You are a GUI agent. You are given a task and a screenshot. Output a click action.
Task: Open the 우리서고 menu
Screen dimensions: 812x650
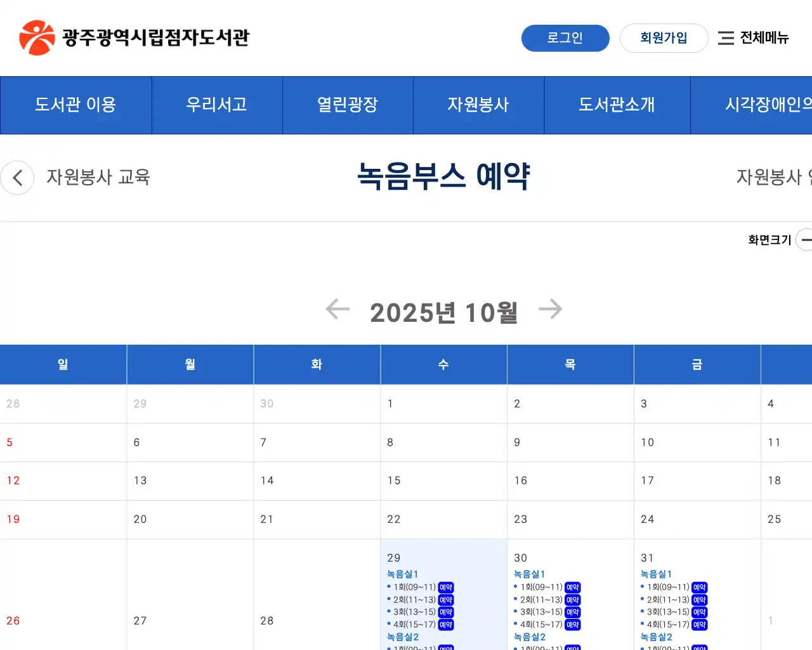pyautogui.click(x=216, y=105)
